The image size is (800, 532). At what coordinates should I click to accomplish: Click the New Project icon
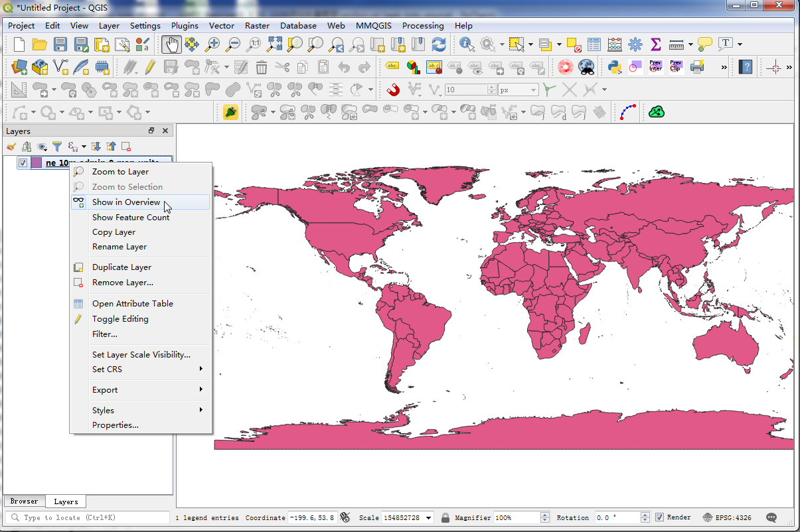[x=19, y=44]
